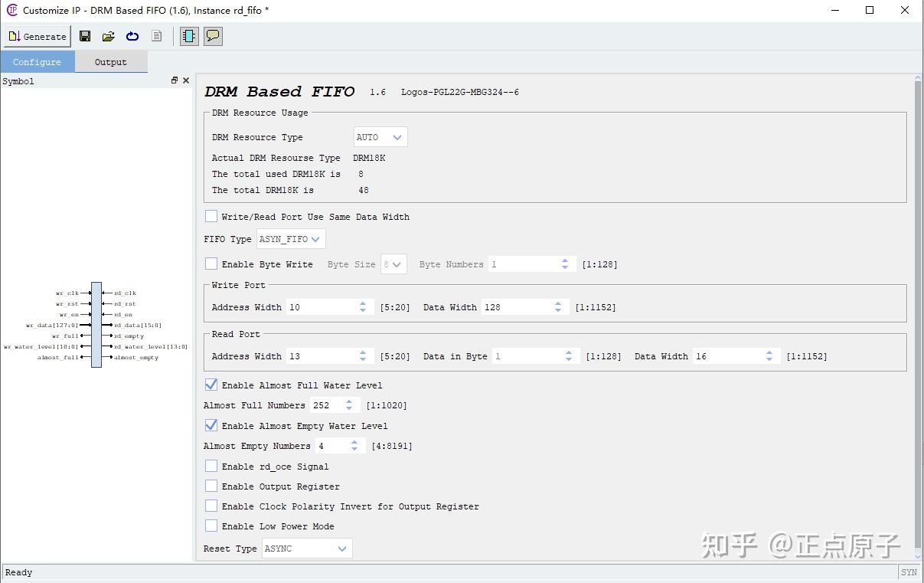Undock the Symbol panel with the float icon
Viewport: 924px width, 583px height.
click(175, 80)
